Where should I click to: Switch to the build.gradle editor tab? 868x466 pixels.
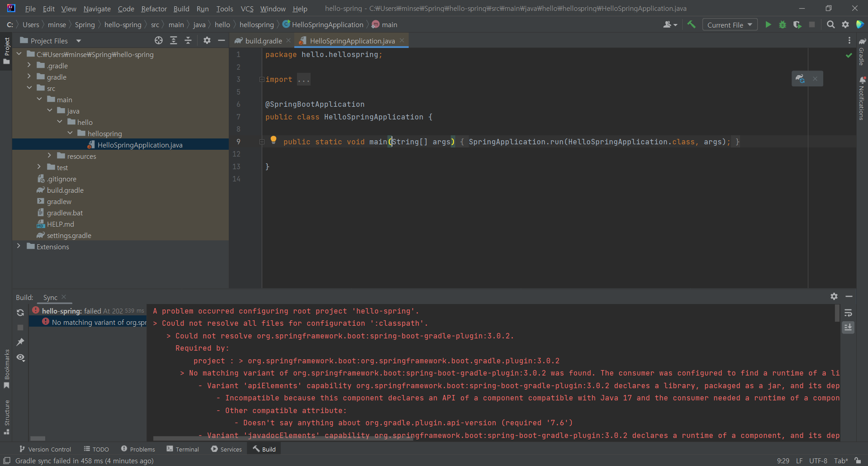(263, 41)
